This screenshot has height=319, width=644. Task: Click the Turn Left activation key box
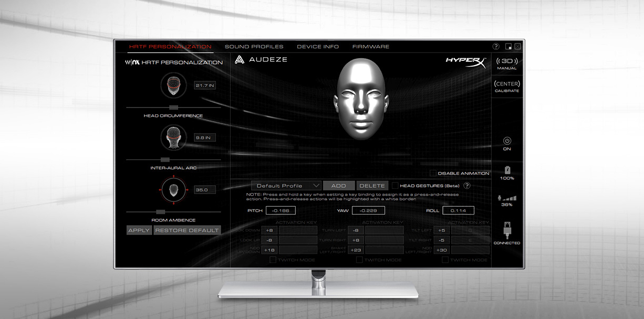click(x=385, y=230)
